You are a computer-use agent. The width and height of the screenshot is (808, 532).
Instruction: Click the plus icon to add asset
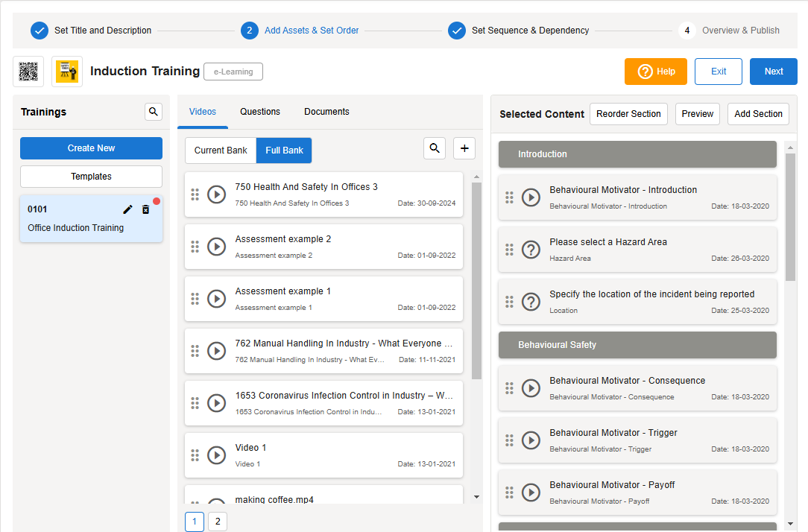point(464,148)
